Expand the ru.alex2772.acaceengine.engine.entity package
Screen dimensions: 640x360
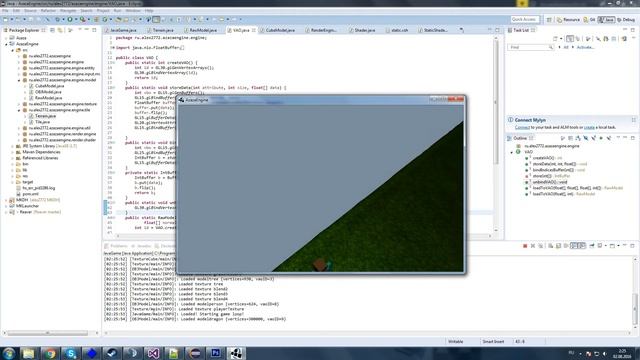point(19,68)
